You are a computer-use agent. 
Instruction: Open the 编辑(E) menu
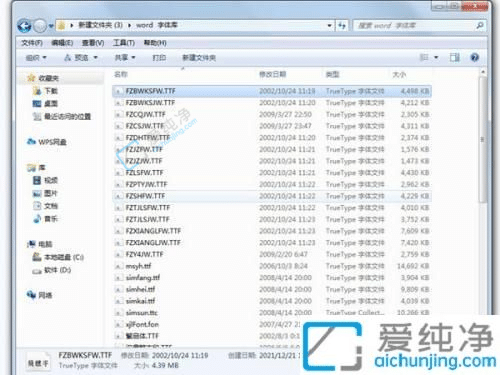point(62,43)
